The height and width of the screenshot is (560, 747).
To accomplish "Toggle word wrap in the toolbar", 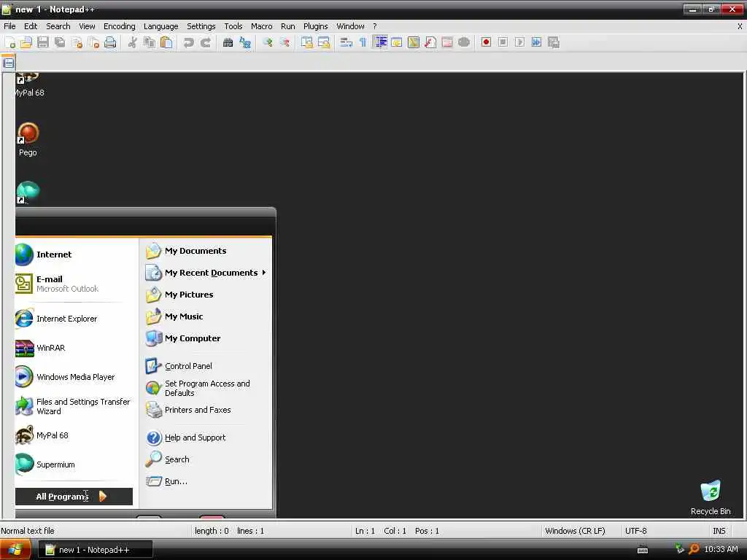I will coord(346,42).
